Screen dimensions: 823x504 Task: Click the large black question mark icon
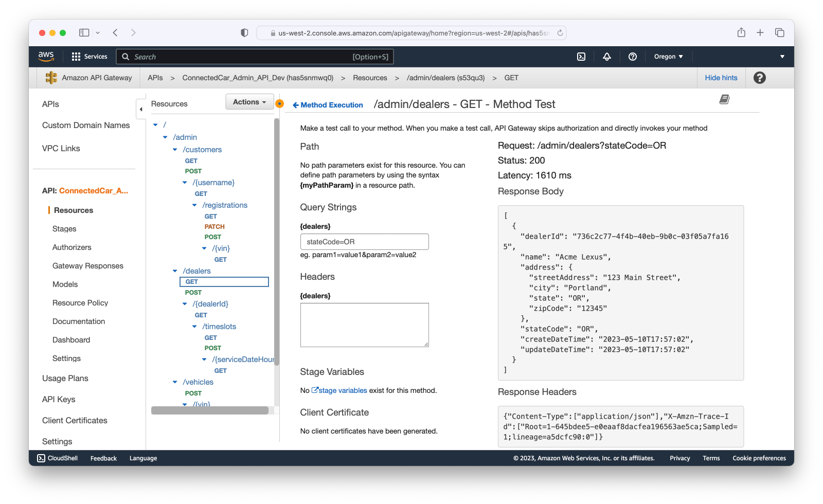(x=759, y=78)
